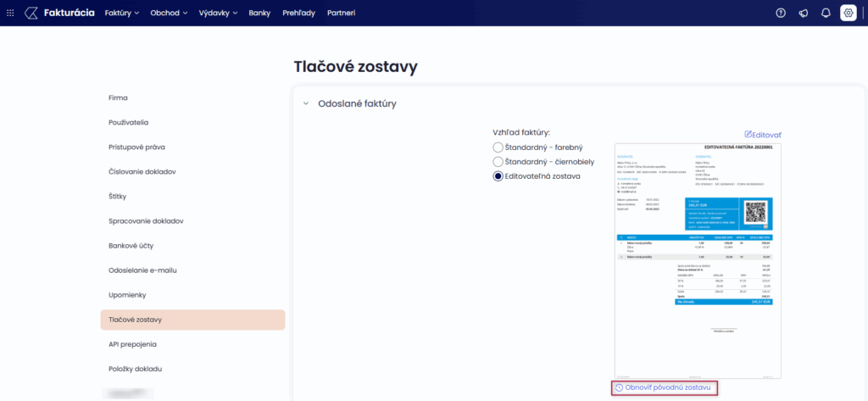Image resolution: width=868 pixels, height=401 pixels.
Task: Expand the Faktúry dropdown menu
Action: click(122, 14)
